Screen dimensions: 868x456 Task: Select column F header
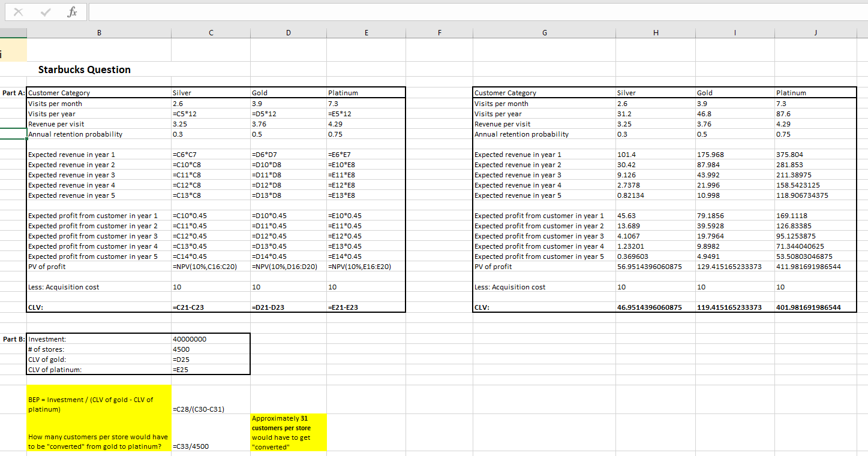[439, 34]
